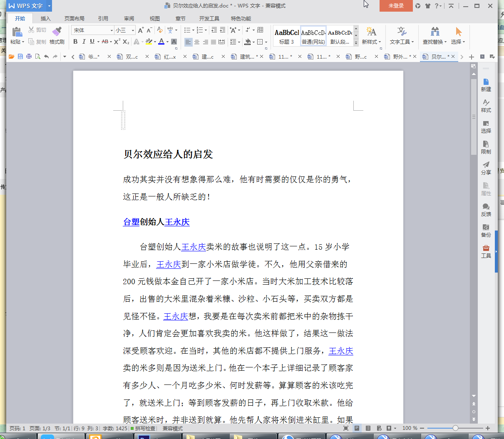Click the 台塑 hyperlink in the heading
504x439 pixels.
pyautogui.click(x=131, y=222)
